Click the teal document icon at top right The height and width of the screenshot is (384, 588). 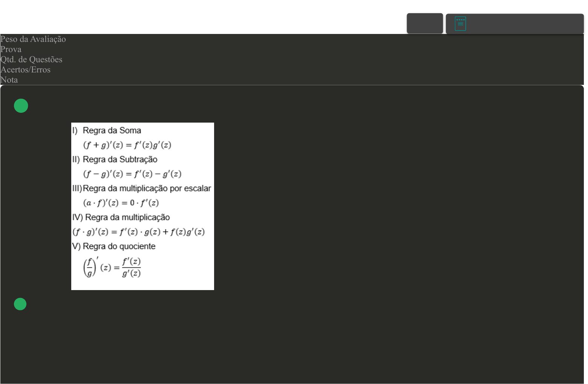coord(460,23)
